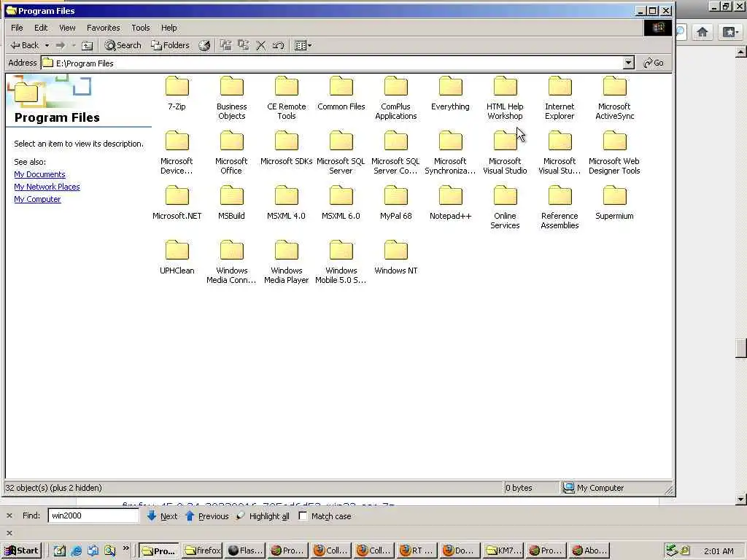Screen dimensions: 747x560
Task: Click the Home icon in browser window
Action: coord(703,32)
